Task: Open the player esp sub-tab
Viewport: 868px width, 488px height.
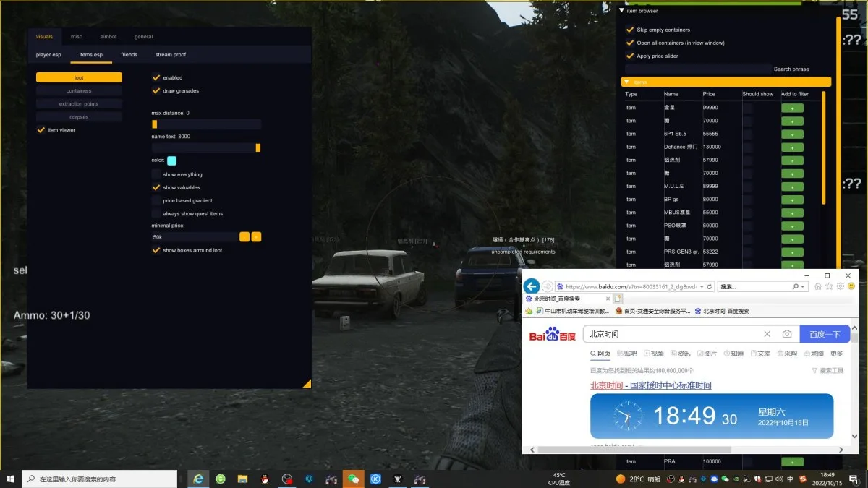Action: (x=49, y=54)
